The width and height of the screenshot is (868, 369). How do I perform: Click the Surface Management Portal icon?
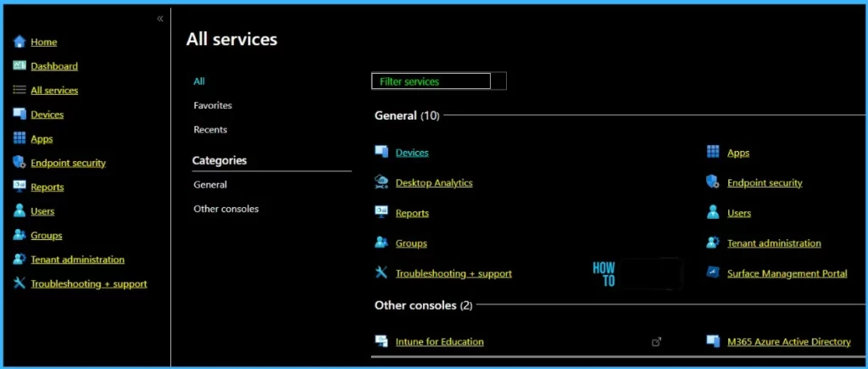tap(713, 273)
